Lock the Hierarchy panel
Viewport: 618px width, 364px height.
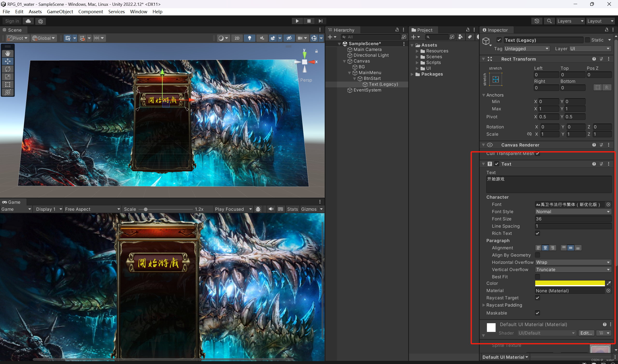[x=397, y=30]
